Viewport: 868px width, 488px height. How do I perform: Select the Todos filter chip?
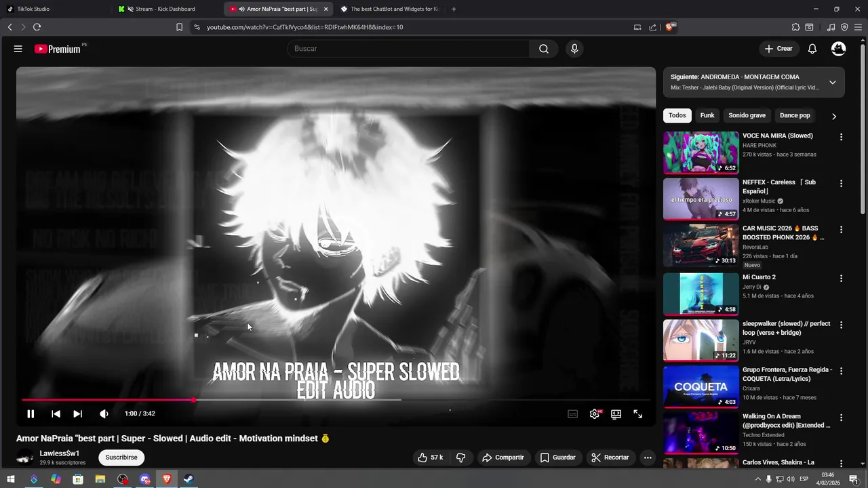click(x=677, y=115)
